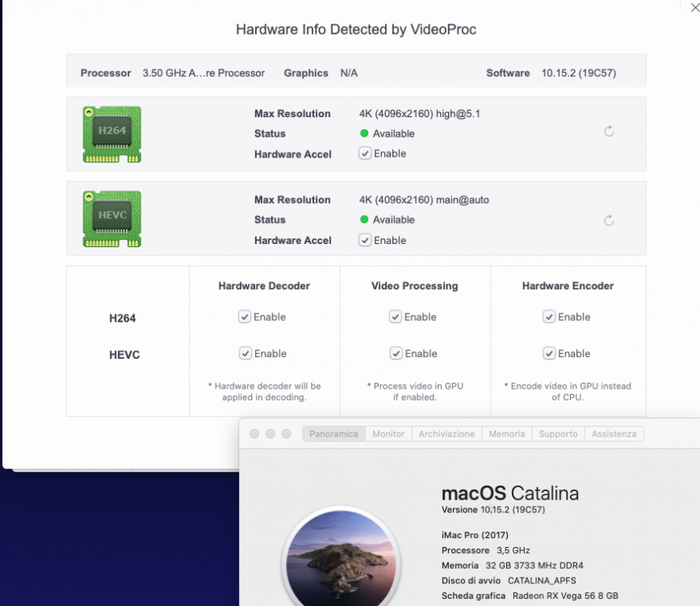Open the Archiviazione tab
This screenshot has height=606, width=700.
446,434
